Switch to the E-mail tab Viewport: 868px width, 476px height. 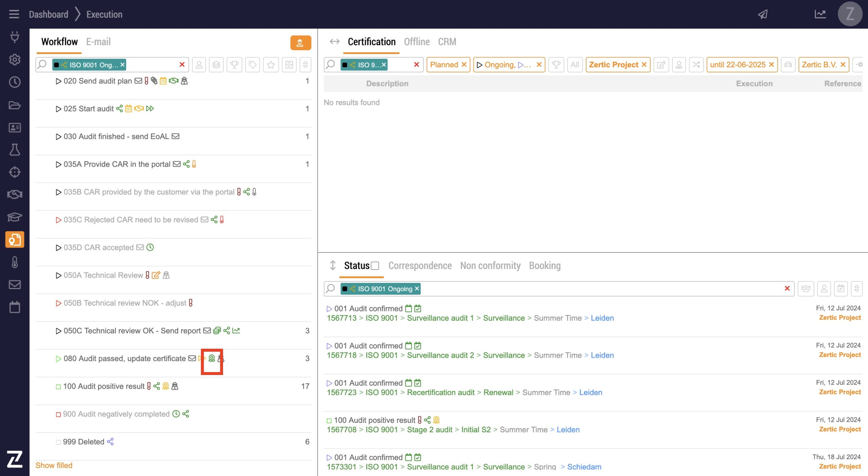point(98,42)
